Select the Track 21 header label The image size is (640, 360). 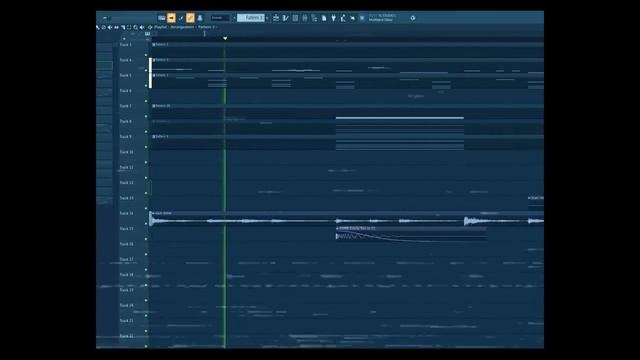127,321
